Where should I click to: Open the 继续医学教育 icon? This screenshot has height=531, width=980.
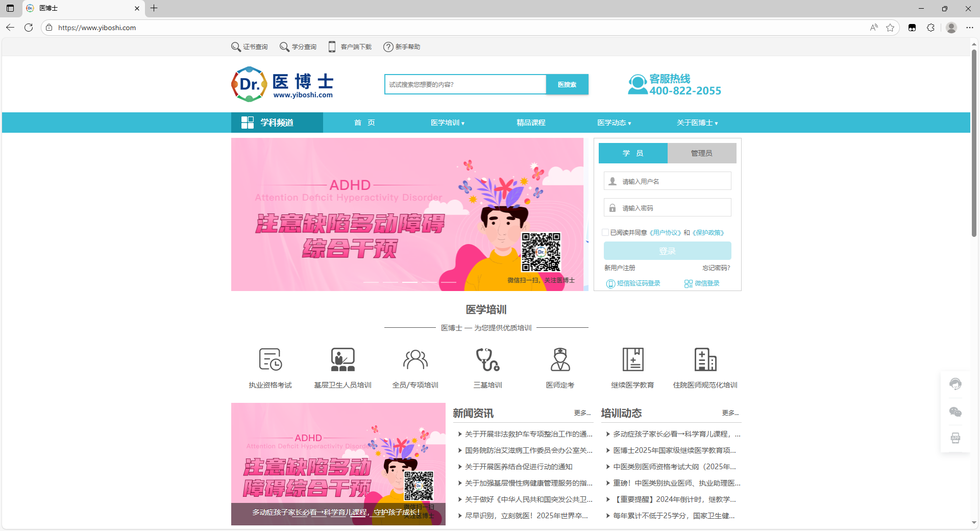[x=632, y=359]
